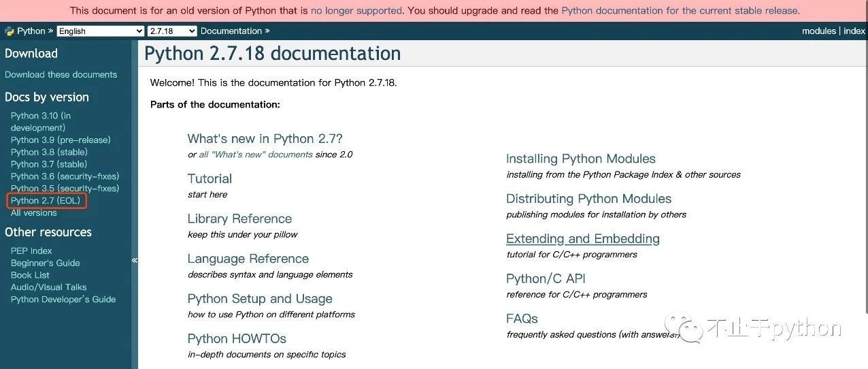
Task: Open Python 3.9 (pre-release) docs
Action: 61,140
